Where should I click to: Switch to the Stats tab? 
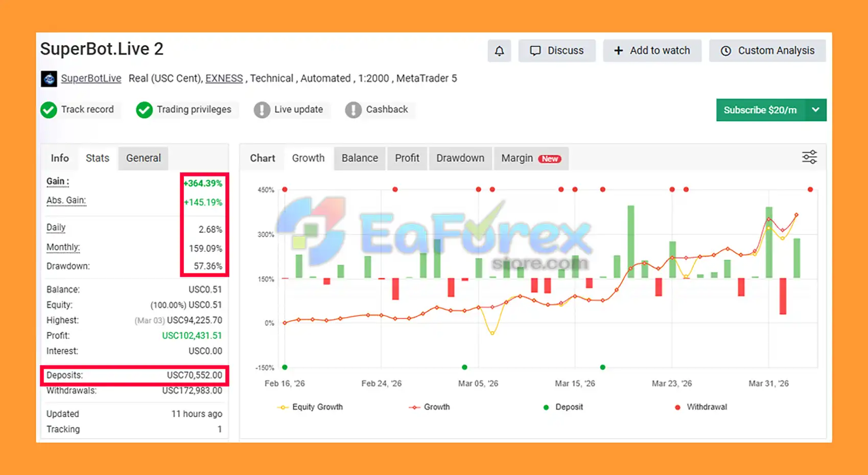pyautogui.click(x=98, y=158)
